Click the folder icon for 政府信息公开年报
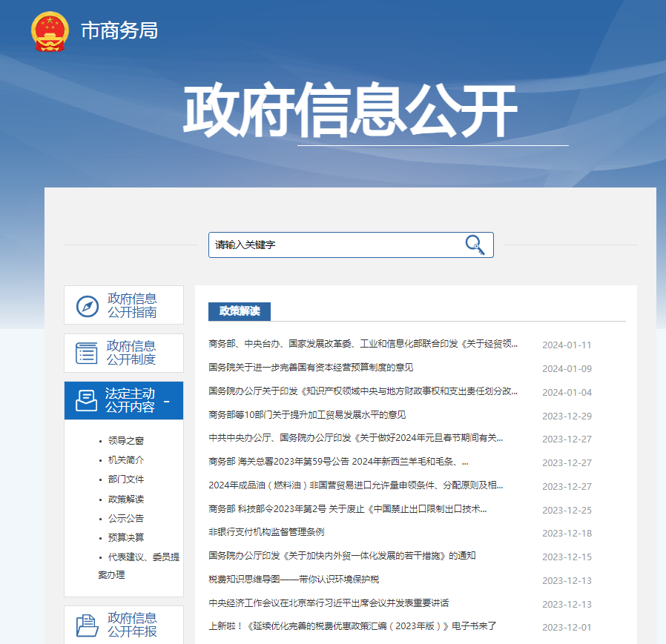Image resolution: width=666 pixels, height=644 pixels. pyautogui.click(x=87, y=625)
